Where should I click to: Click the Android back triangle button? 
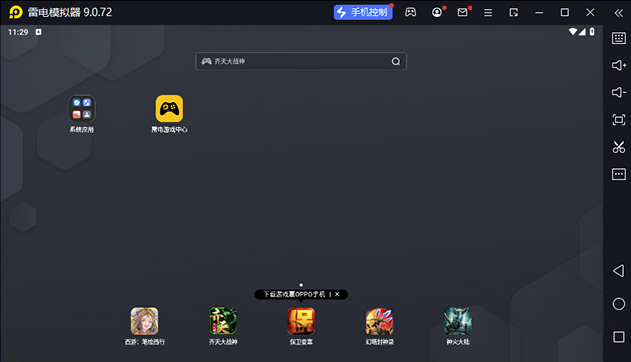(x=619, y=271)
